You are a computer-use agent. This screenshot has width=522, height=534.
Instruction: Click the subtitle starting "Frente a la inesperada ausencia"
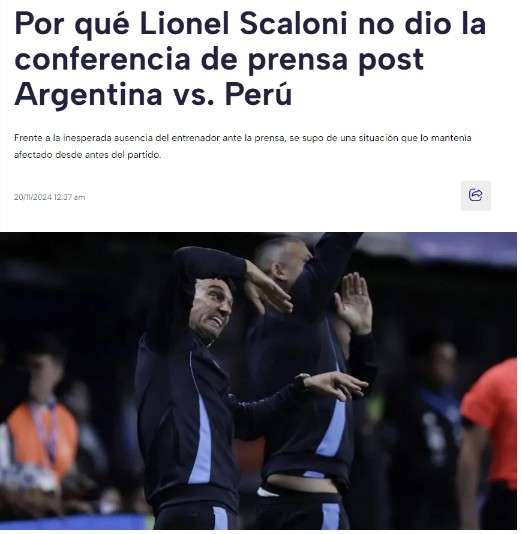pos(242,146)
